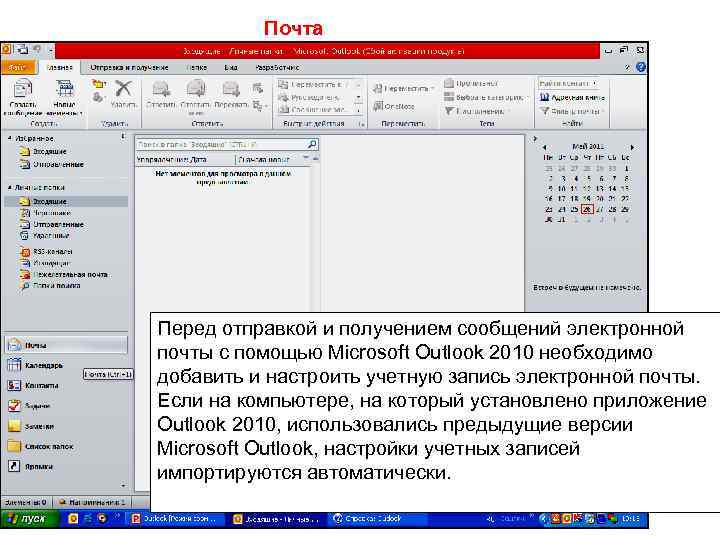720x540 pixels.
Task: Collapse the Favorites (Избранное) group
Action: [10, 138]
